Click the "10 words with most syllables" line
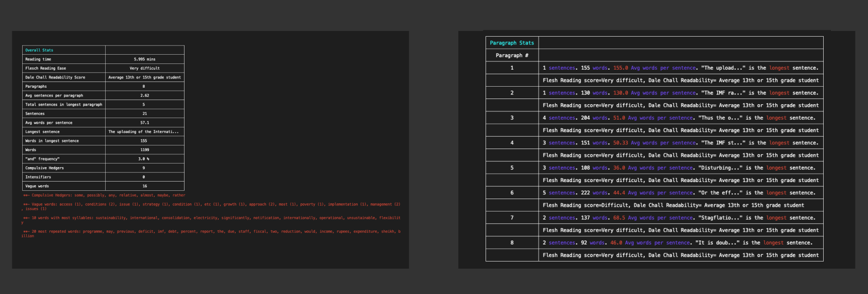Screen dimensions: 868x294 click(211, 220)
